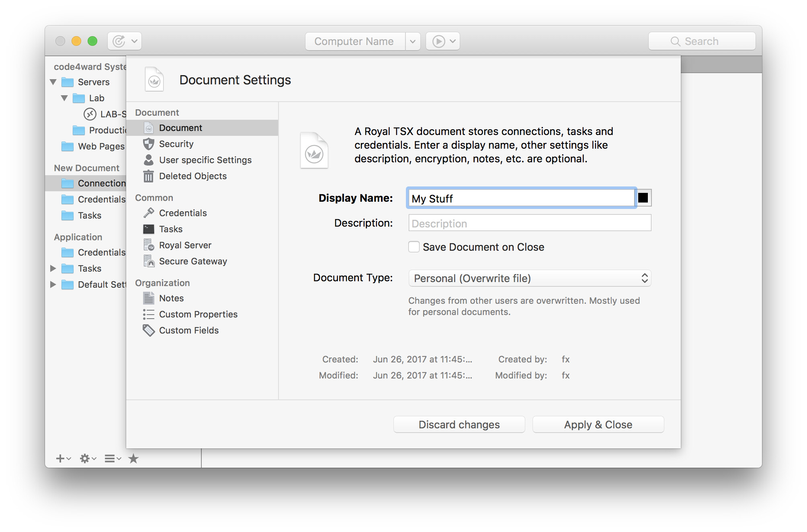The width and height of the screenshot is (807, 532).
Task: Select the Credentials key icon under Common
Action: [149, 213]
